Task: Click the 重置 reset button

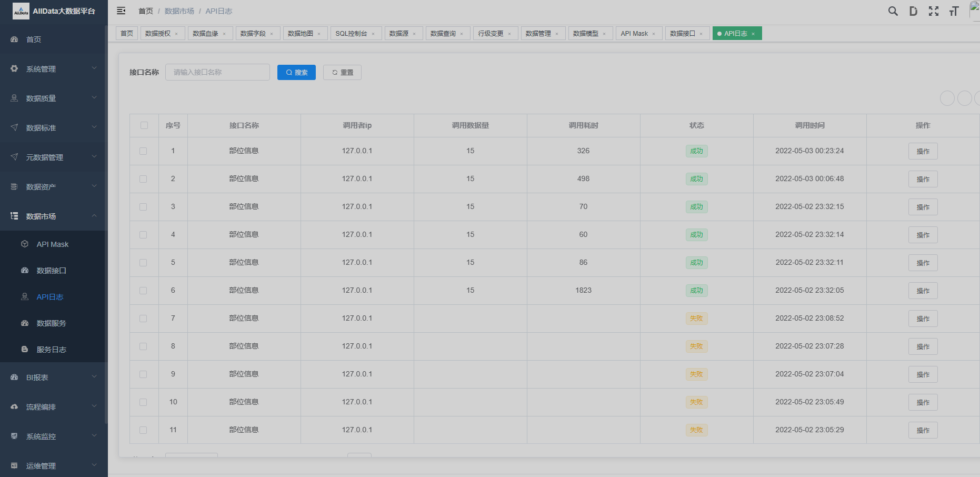Action: click(x=342, y=73)
